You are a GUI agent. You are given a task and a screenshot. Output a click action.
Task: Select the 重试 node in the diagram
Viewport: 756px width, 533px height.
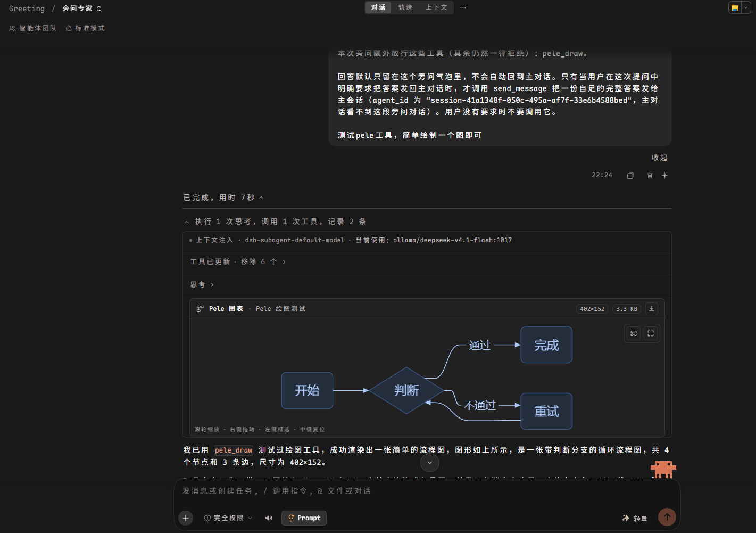coord(546,411)
